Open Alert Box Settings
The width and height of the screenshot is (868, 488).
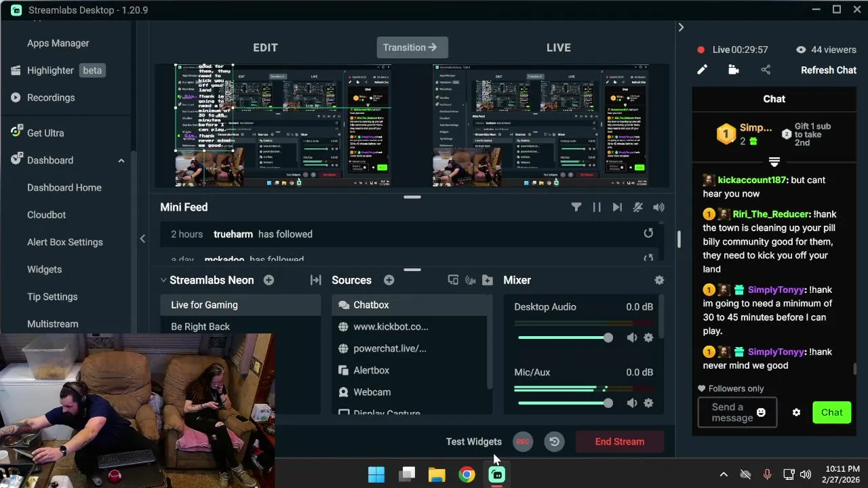(64, 242)
